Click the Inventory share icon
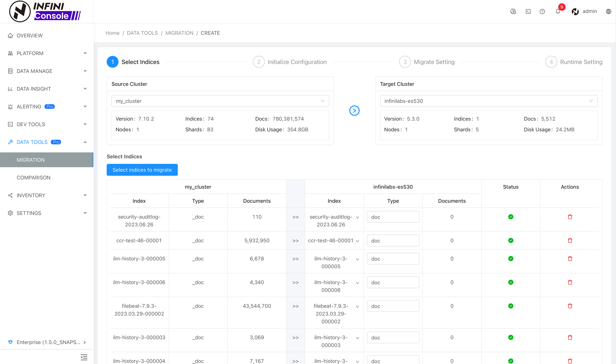This screenshot has width=616, height=364. coord(10,195)
